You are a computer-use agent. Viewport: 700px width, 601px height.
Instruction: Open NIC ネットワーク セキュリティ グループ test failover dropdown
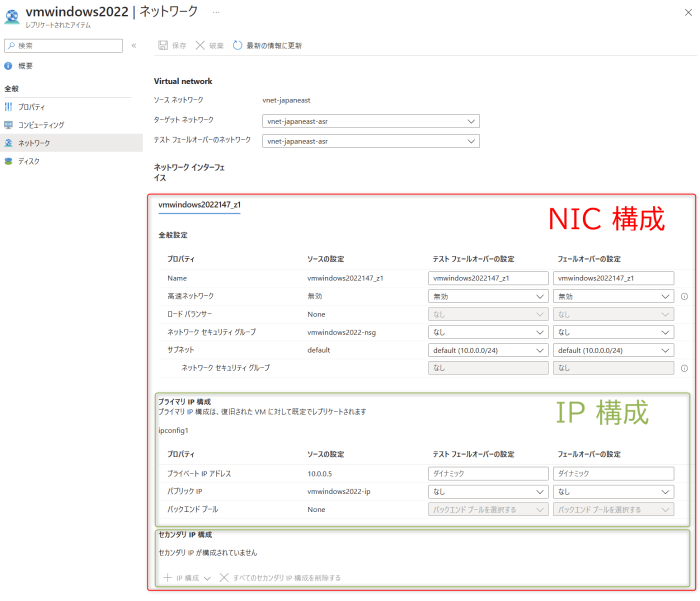(x=488, y=332)
